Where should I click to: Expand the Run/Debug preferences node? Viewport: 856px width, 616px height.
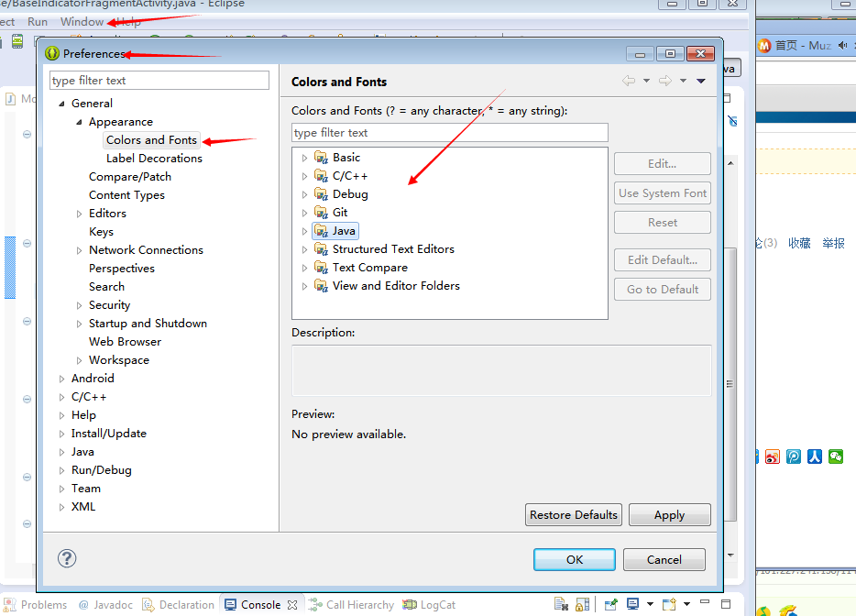pyautogui.click(x=61, y=471)
